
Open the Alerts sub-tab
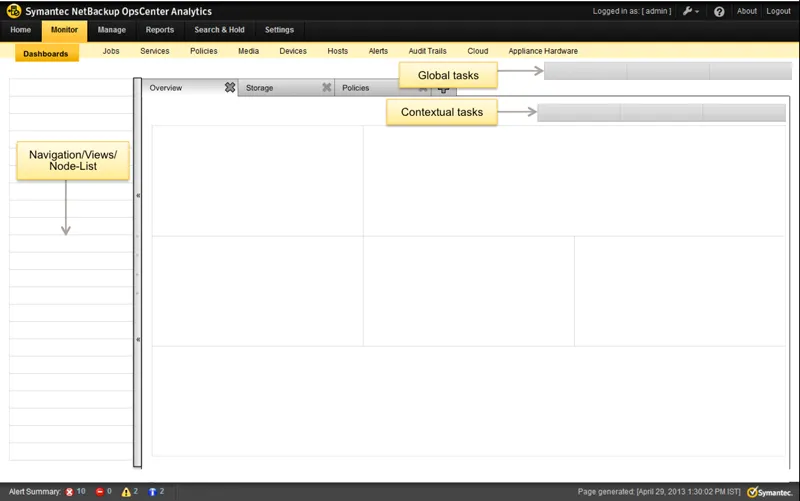pos(378,51)
